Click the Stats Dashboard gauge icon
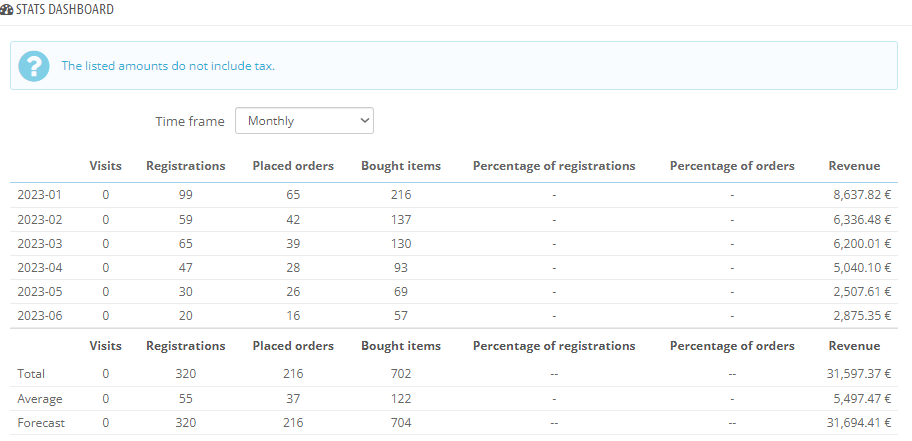912x441 pixels. 7,9
